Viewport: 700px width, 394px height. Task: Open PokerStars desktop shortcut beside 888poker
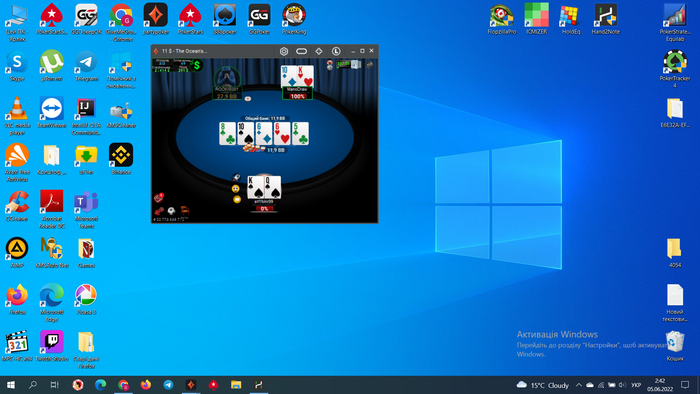click(x=191, y=19)
